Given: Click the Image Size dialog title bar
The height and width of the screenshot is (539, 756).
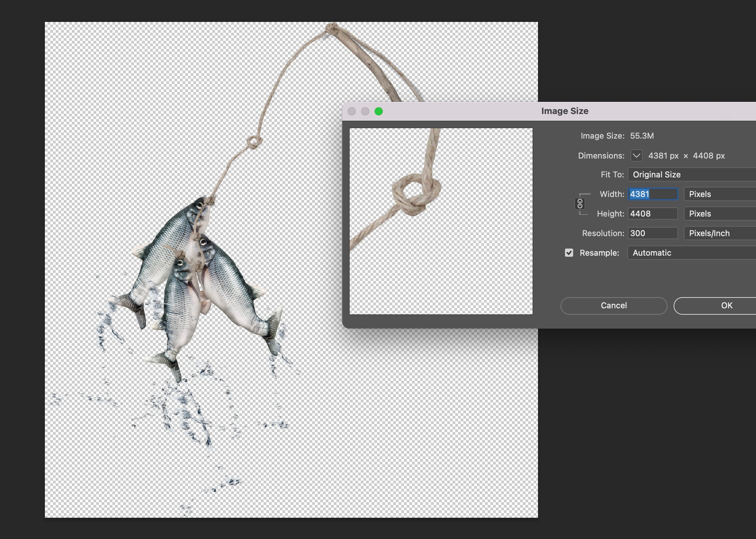Looking at the screenshot, I should (565, 111).
